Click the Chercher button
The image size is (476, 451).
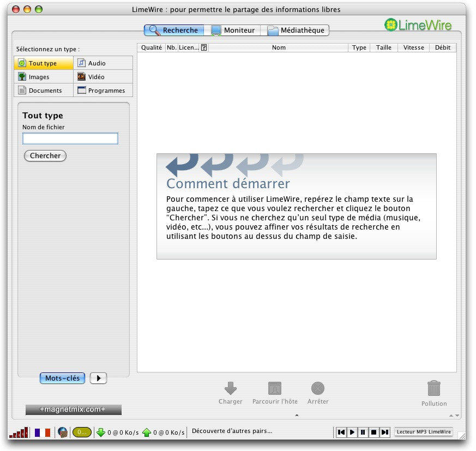pyautogui.click(x=45, y=156)
